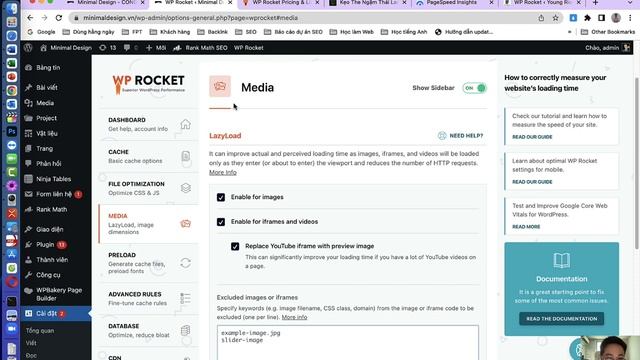Open Khách hàng bookmark folder
640x360 pixels.
170,32
